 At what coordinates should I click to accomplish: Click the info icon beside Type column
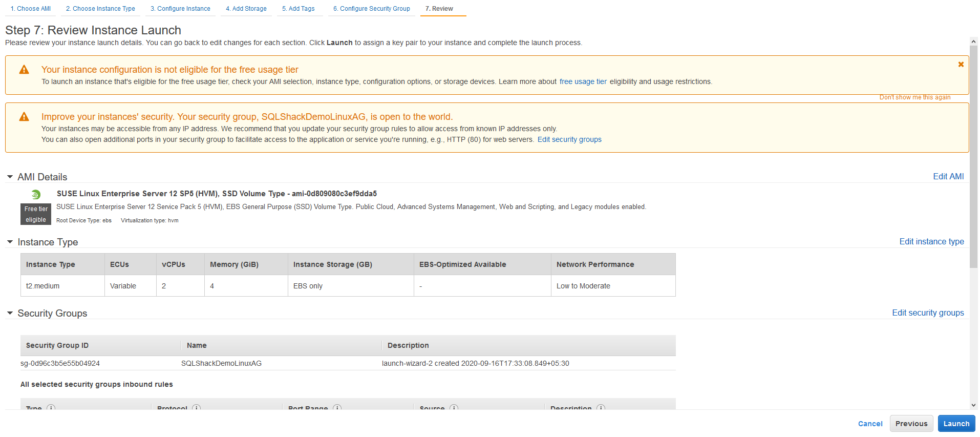pos(51,408)
